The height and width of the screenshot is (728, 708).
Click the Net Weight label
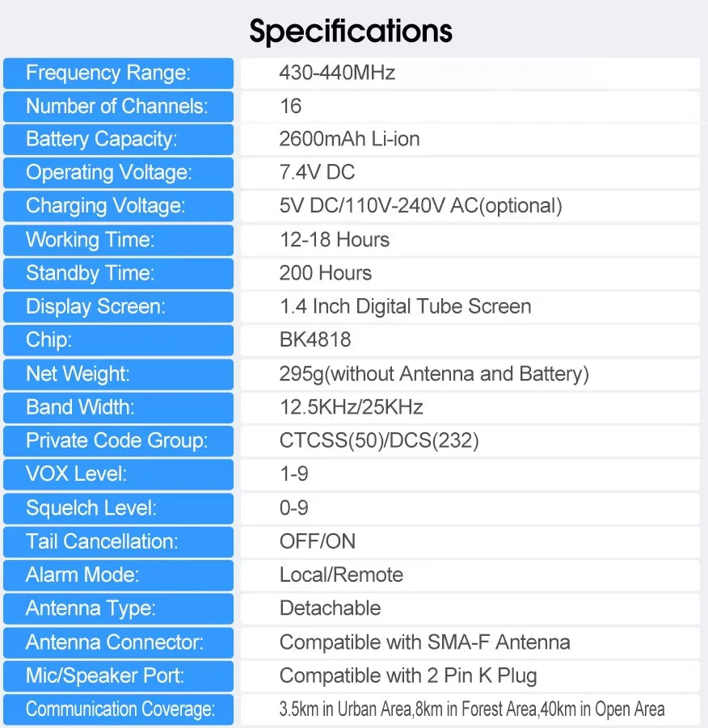(x=119, y=374)
